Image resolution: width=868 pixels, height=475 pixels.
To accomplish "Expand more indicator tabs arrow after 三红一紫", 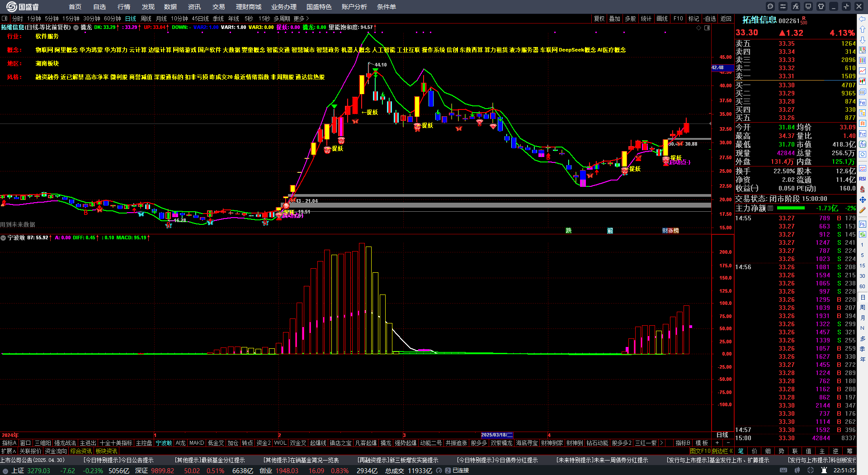I will (662, 443).
